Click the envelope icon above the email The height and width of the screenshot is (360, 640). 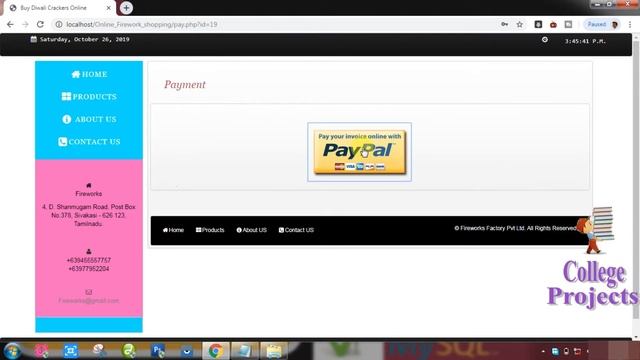coord(89,292)
